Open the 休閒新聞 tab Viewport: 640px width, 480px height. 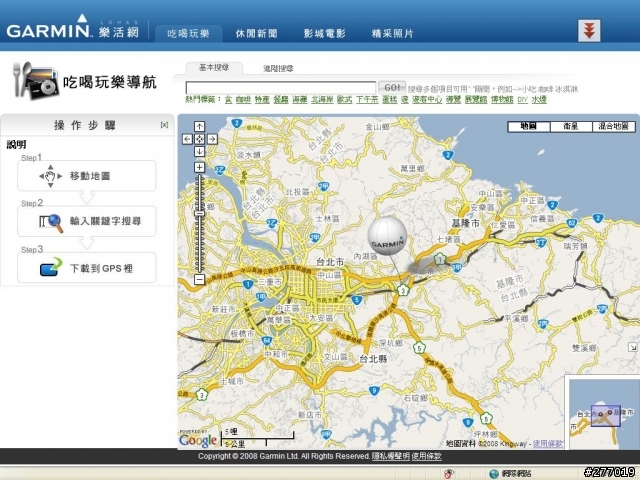pyautogui.click(x=257, y=33)
